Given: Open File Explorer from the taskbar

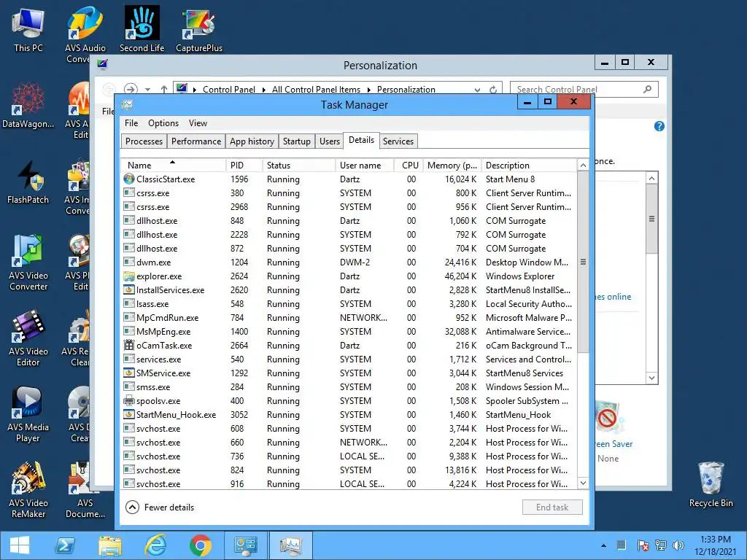Looking at the screenshot, I should [110, 545].
